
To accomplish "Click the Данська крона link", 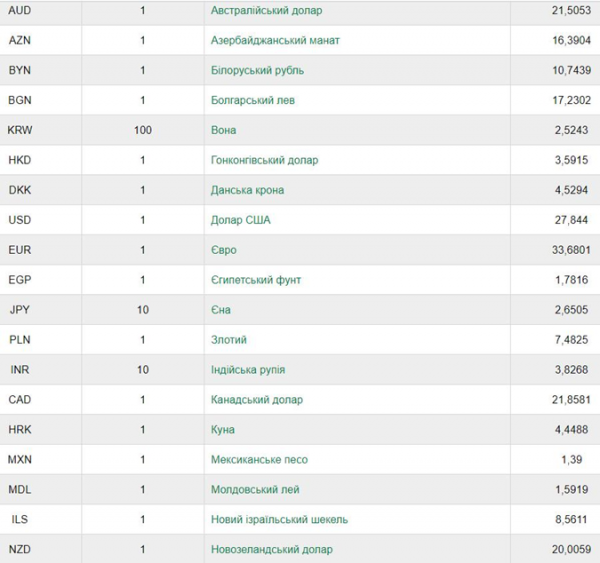I will [x=247, y=190].
